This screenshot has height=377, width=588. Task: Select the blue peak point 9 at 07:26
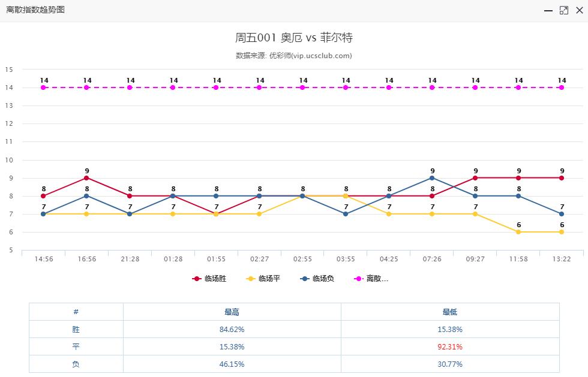(431, 178)
